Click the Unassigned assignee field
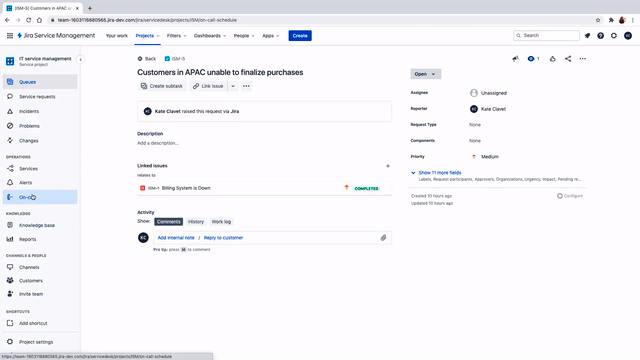This screenshot has width=640, height=360. point(488,93)
